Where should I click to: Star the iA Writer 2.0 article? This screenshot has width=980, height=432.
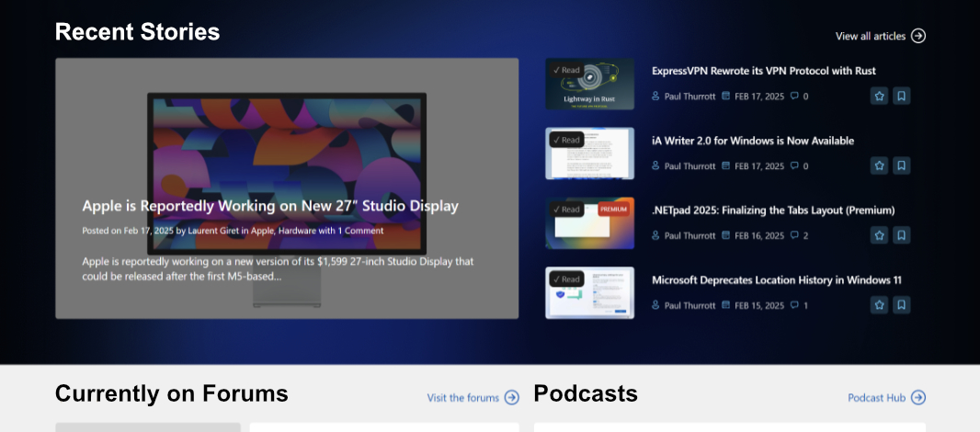pyautogui.click(x=880, y=165)
